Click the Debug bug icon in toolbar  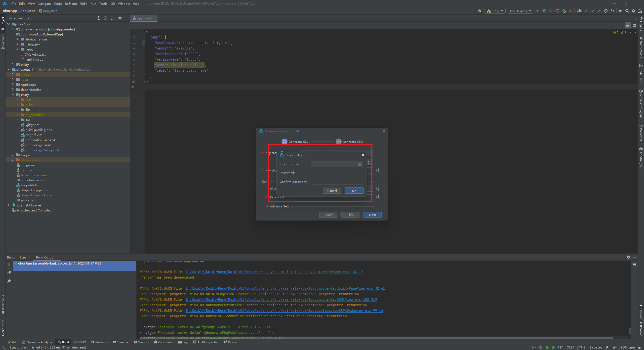click(x=544, y=11)
